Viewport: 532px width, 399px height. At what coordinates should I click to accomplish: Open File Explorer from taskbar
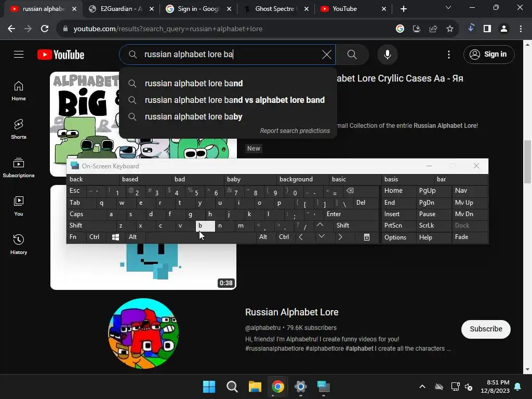pos(255,387)
